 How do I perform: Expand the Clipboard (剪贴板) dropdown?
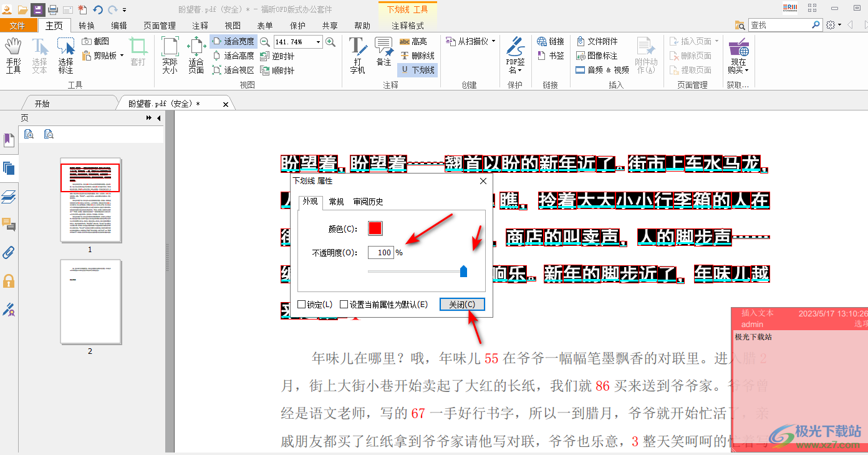[x=122, y=56]
